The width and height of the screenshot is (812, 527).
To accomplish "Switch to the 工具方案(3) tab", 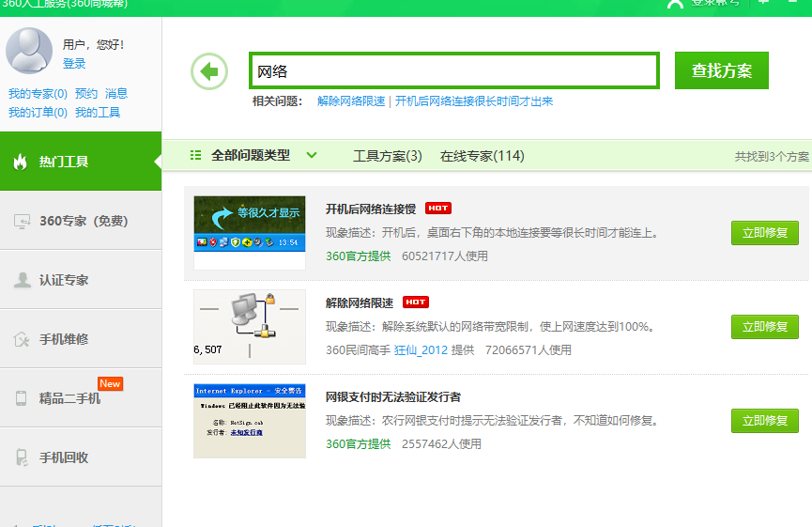I will pyautogui.click(x=387, y=156).
